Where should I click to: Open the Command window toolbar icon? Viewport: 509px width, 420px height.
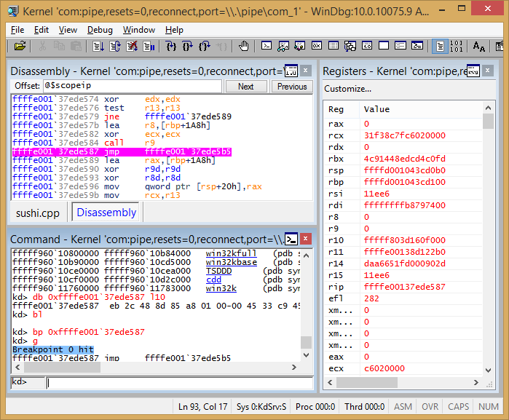[267, 47]
